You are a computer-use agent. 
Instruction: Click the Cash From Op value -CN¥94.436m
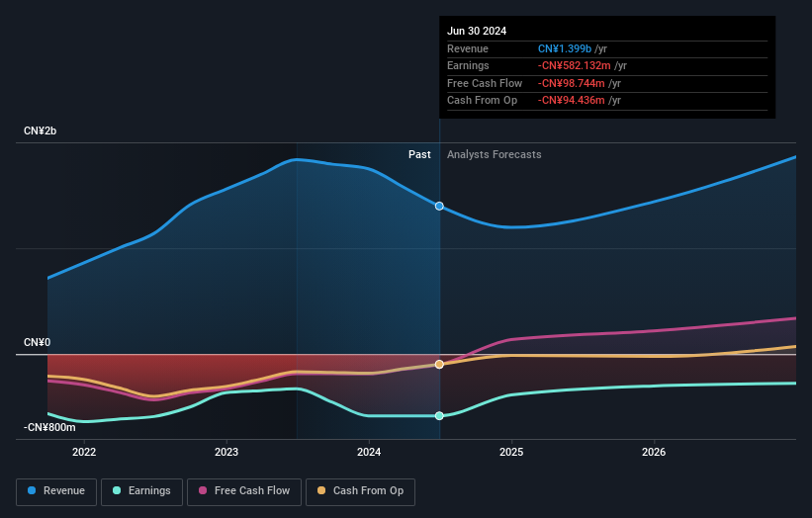[x=572, y=101]
